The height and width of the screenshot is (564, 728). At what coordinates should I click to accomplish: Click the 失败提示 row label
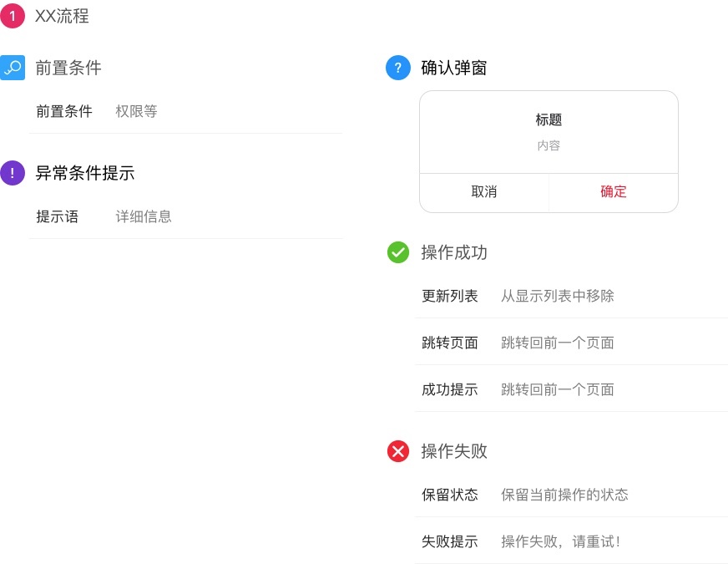[x=450, y=541]
